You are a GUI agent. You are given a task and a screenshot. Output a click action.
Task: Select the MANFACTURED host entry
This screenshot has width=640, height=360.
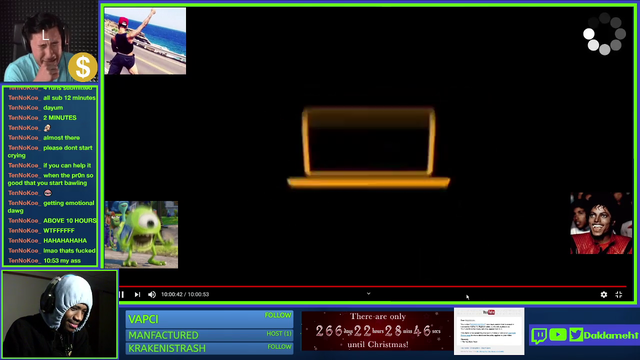[x=209, y=335]
